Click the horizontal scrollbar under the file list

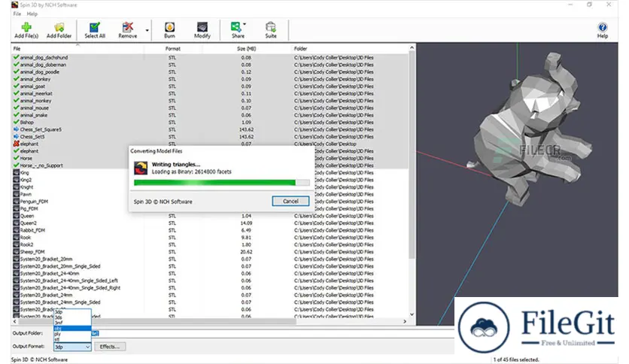[x=156, y=321]
